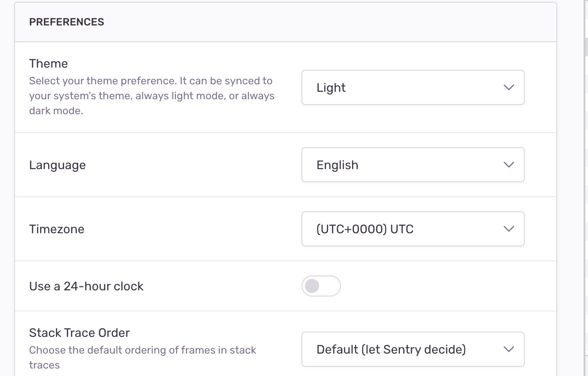
Task: Click the Timezone label text
Action: pos(57,229)
